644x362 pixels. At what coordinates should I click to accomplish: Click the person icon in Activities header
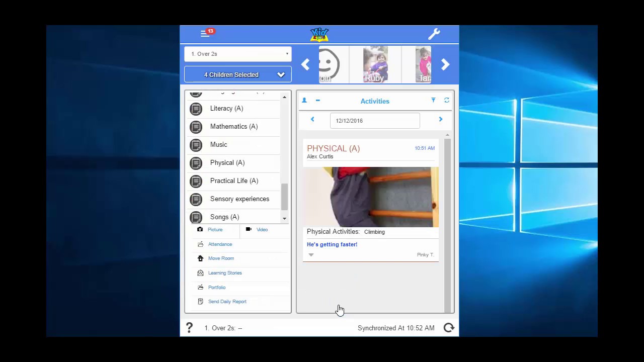tap(304, 101)
